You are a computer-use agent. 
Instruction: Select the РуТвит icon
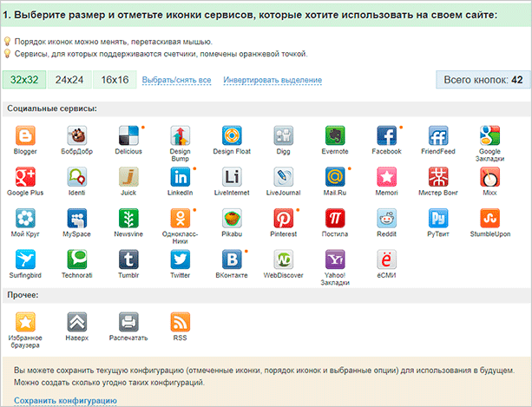(x=438, y=218)
